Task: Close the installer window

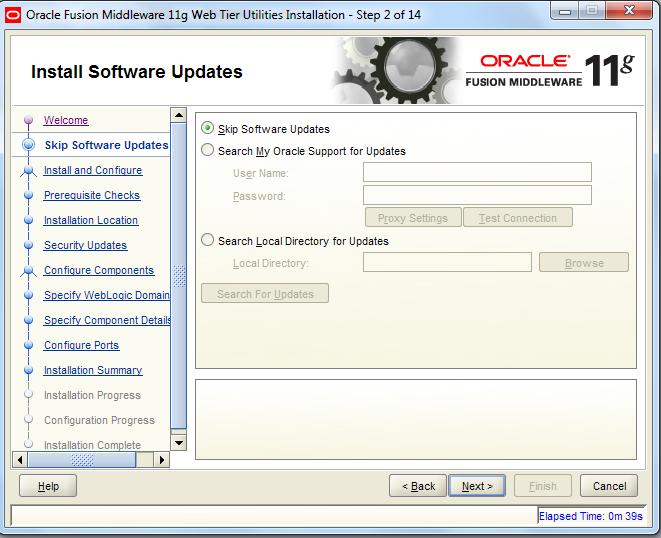Action: pyautogui.click(x=629, y=10)
